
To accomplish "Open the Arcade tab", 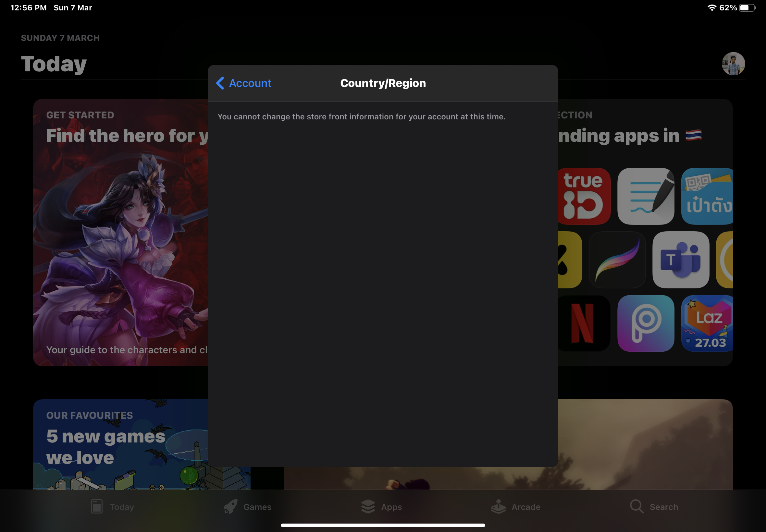I will point(515,507).
